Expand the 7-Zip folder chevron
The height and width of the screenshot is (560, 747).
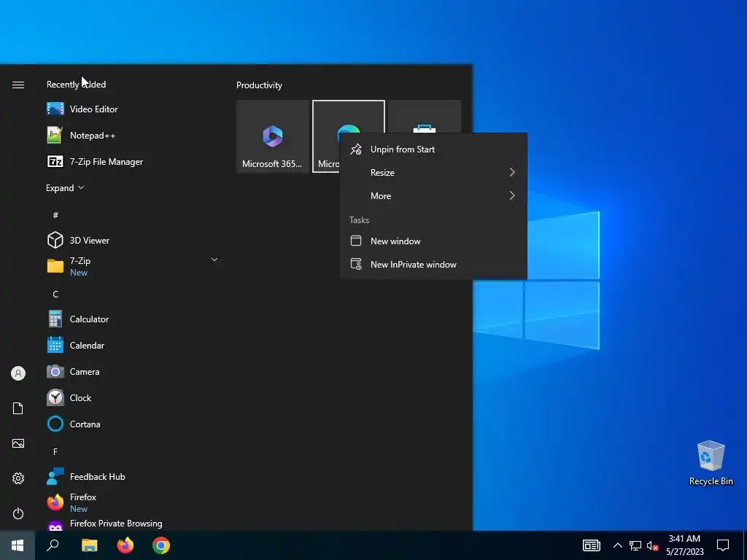pos(214,260)
